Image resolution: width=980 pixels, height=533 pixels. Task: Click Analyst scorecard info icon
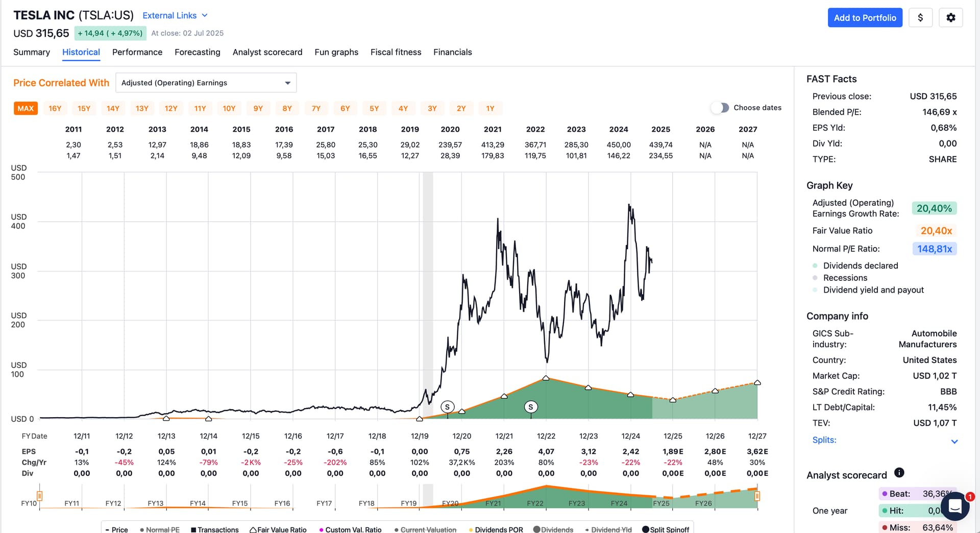click(x=899, y=473)
